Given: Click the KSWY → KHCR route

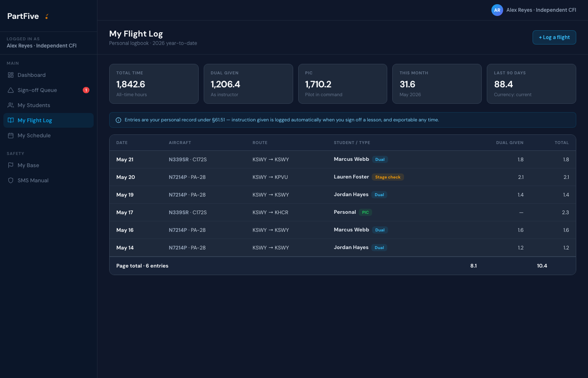Looking at the screenshot, I should click(x=270, y=213).
